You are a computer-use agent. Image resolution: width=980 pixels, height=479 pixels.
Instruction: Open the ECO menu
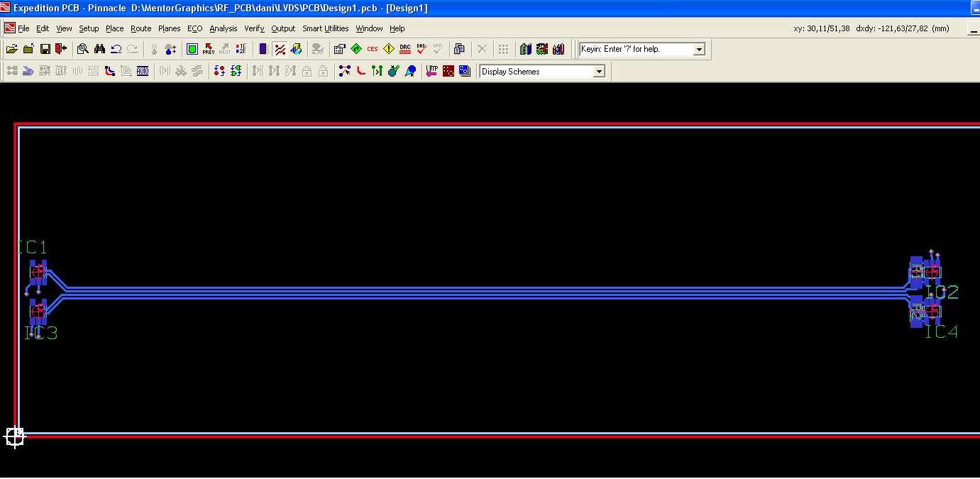tap(194, 28)
